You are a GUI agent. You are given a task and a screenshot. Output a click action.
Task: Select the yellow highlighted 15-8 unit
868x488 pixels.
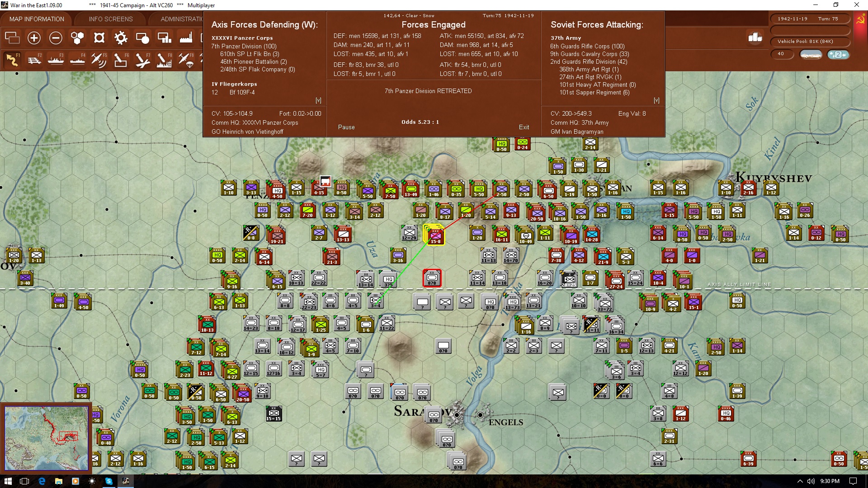pyautogui.click(x=435, y=235)
